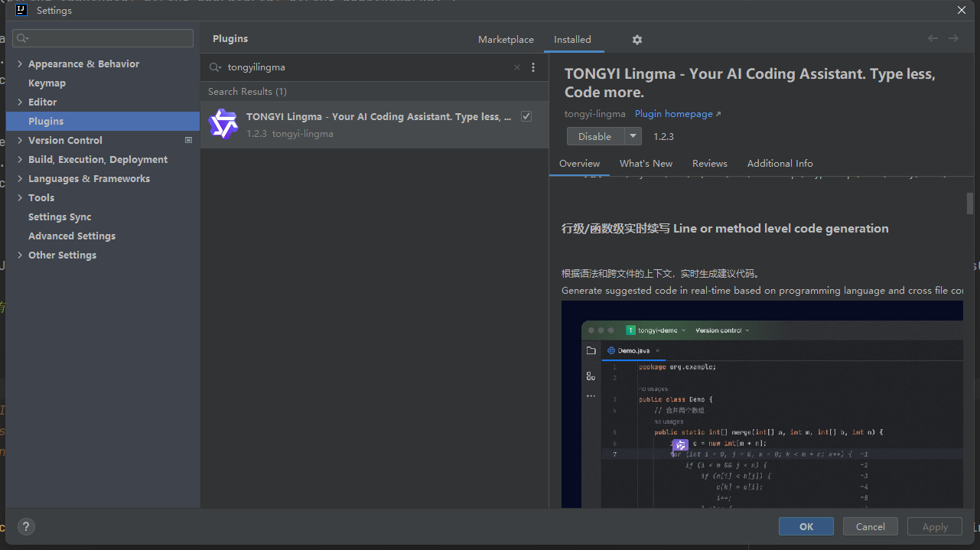The width and height of the screenshot is (980, 550).
Task: Click the version 1.2.3 beside Disable
Action: click(x=663, y=137)
